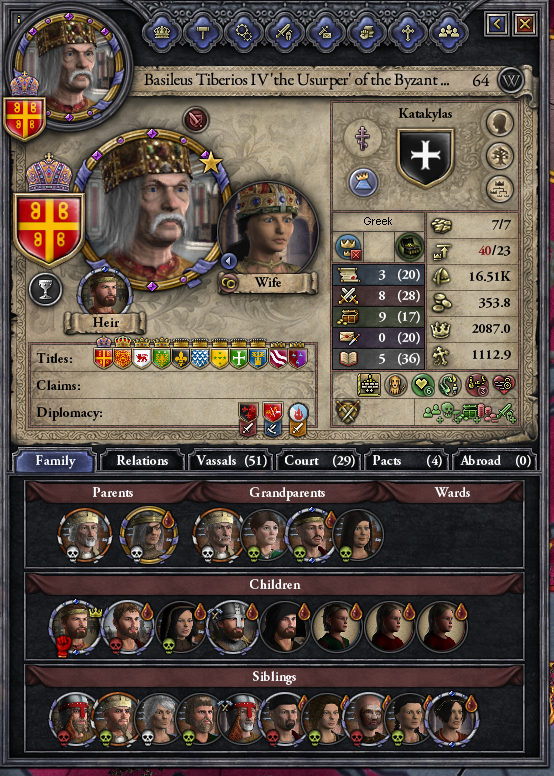Open the Council hammer button in top bar
This screenshot has height=776, width=554.
(x=202, y=33)
